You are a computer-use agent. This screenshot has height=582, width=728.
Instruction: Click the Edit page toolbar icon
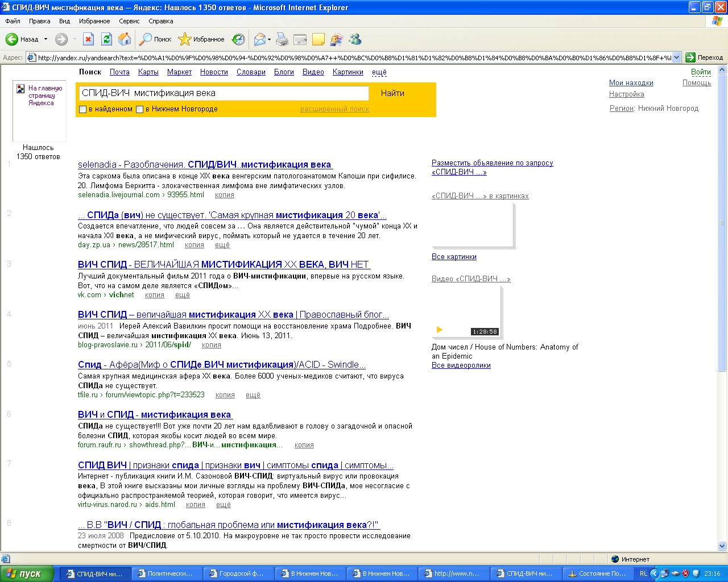(300, 39)
